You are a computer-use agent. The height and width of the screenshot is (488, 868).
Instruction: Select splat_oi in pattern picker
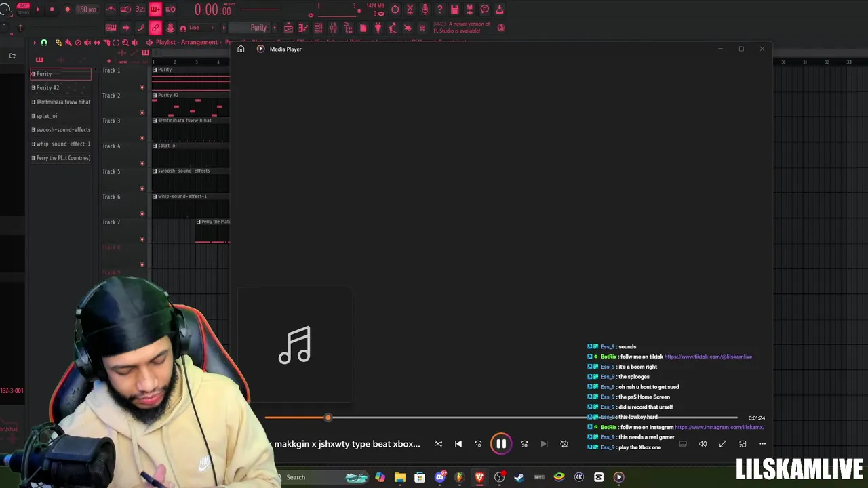click(x=60, y=116)
